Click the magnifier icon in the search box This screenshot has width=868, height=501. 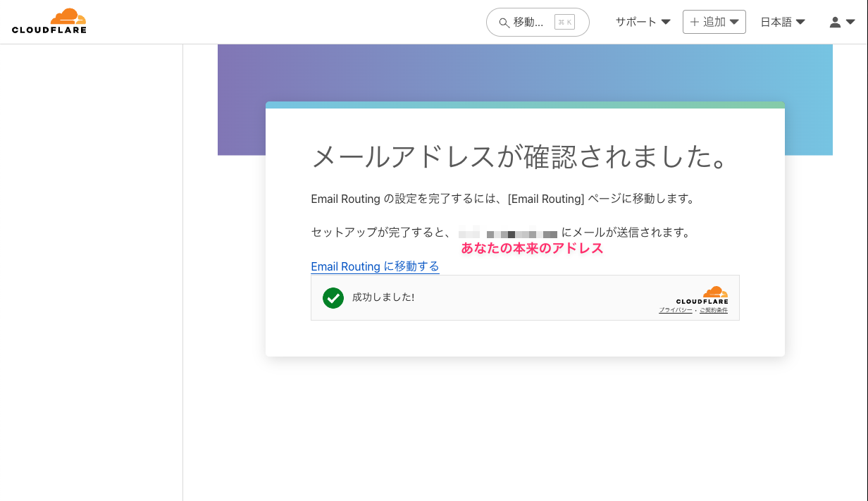tap(504, 23)
